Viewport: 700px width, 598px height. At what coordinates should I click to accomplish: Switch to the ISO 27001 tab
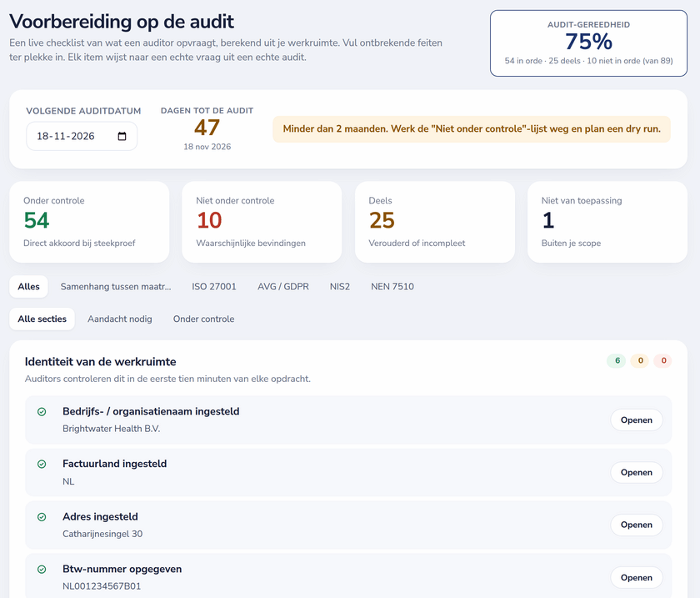click(x=214, y=286)
